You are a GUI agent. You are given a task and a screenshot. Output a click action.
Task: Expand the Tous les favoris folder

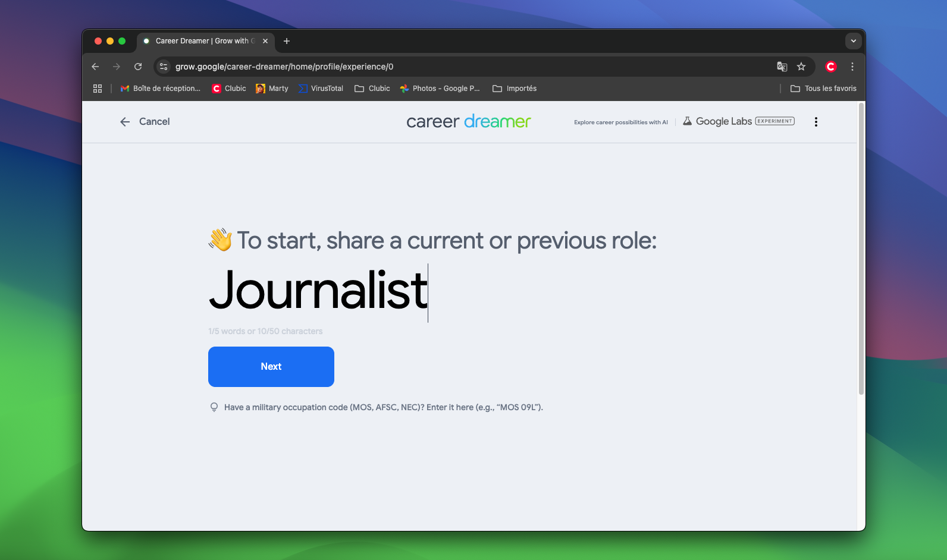click(x=823, y=89)
